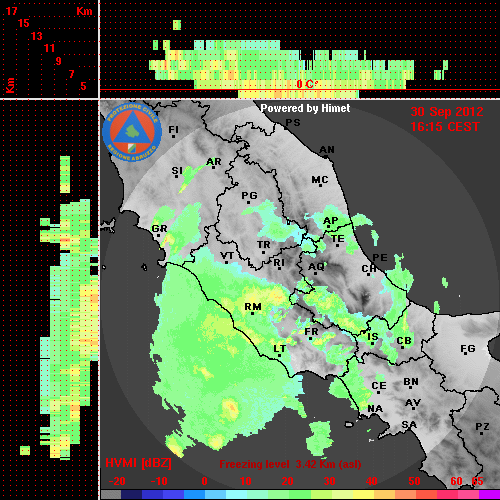Click the '30' dBZ scale value
The image size is (500, 500).
tap(329, 481)
